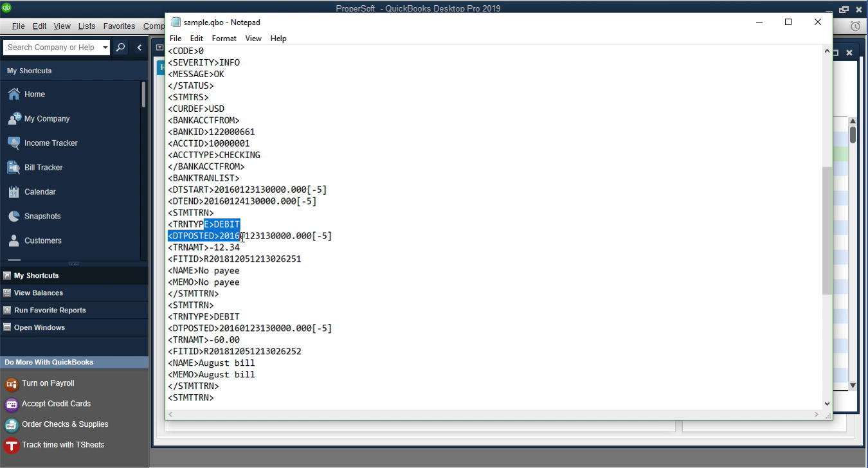Click Notepad scroll down arrow
This screenshot has width=868, height=468.
point(827,404)
